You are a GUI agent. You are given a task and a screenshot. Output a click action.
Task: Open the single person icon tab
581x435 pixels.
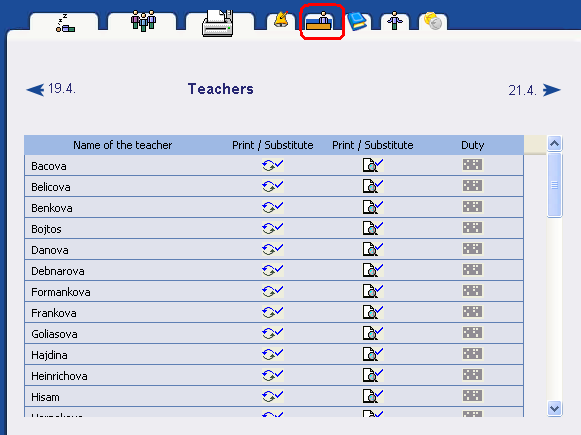click(395, 21)
